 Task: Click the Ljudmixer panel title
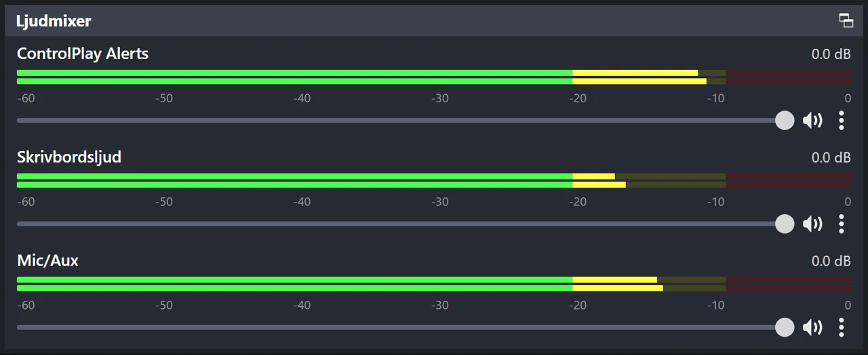(x=54, y=21)
